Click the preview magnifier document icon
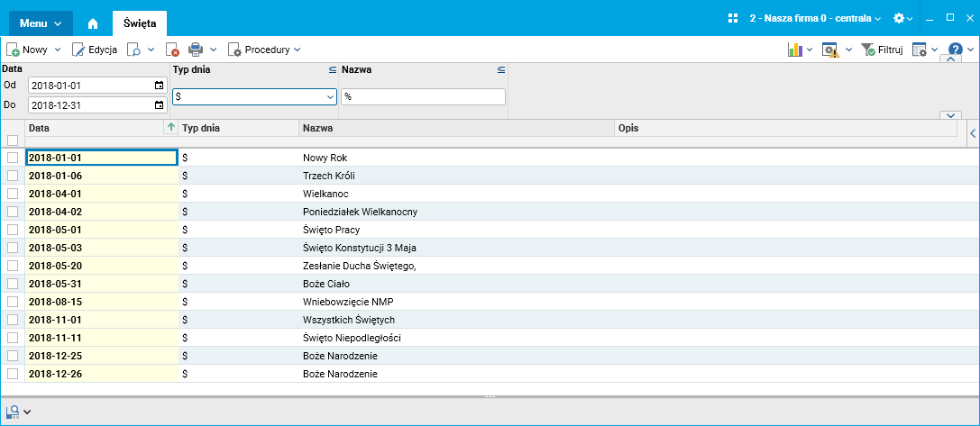The image size is (980, 426). click(x=133, y=50)
